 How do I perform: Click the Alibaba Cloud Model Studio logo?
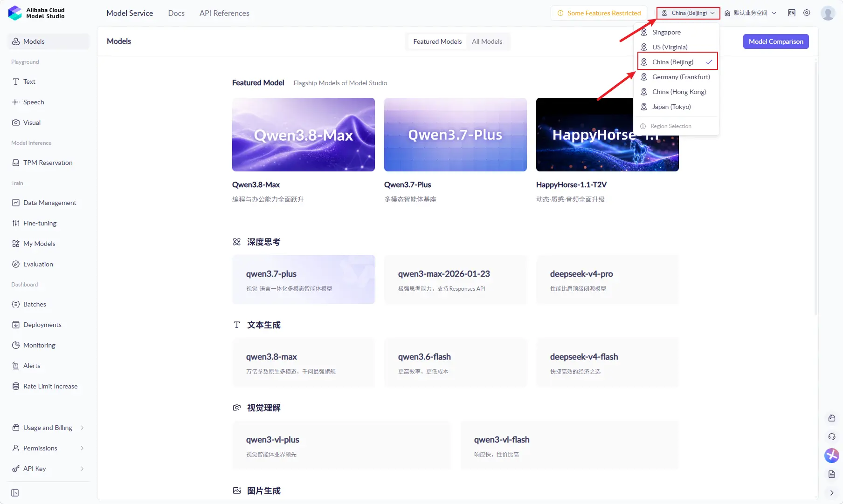point(36,13)
